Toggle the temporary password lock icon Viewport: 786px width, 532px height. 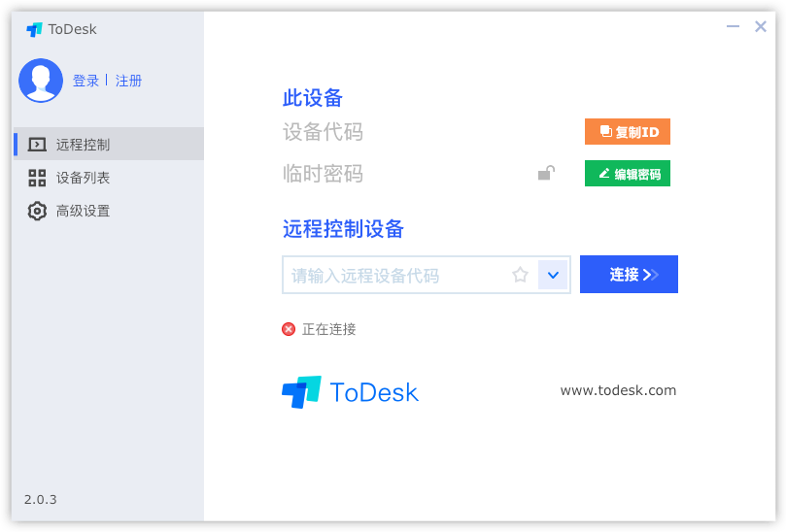(546, 174)
